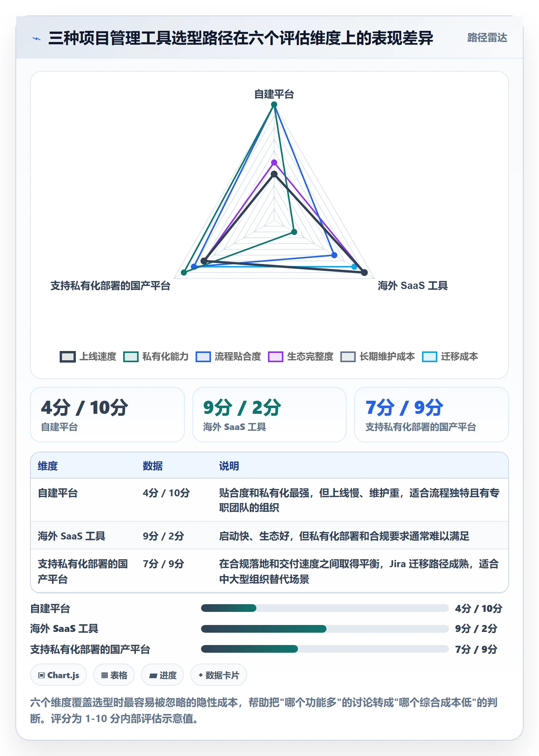Click the 路径雷达 label in header
Screen dimensions: 539x756
[x=487, y=38]
